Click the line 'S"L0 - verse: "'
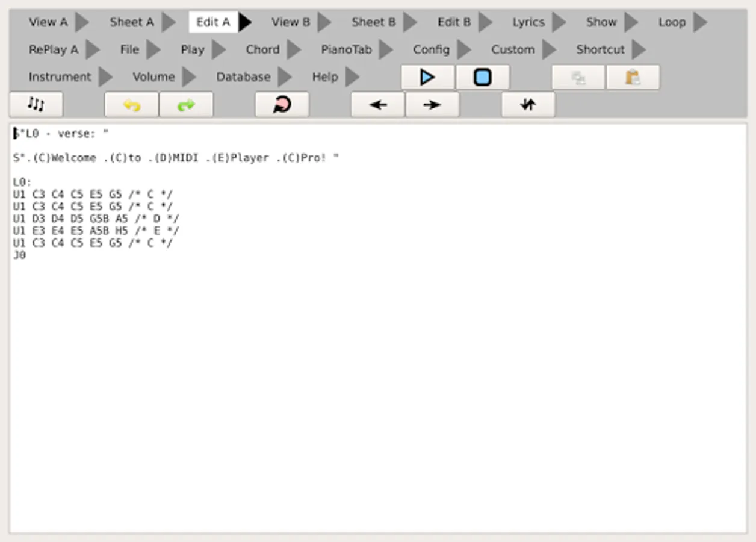 pos(61,134)
